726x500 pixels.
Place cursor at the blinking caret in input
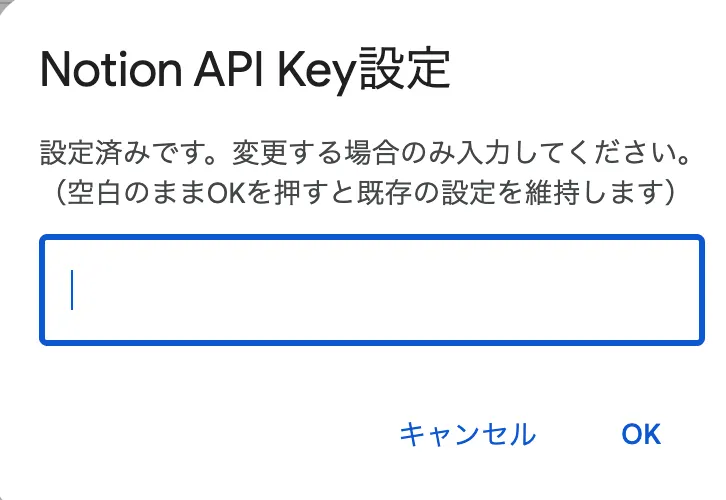[73, 290]
